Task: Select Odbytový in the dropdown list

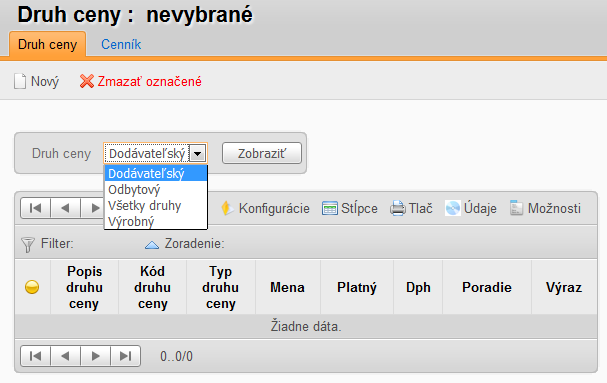Action: click(156, 190)
